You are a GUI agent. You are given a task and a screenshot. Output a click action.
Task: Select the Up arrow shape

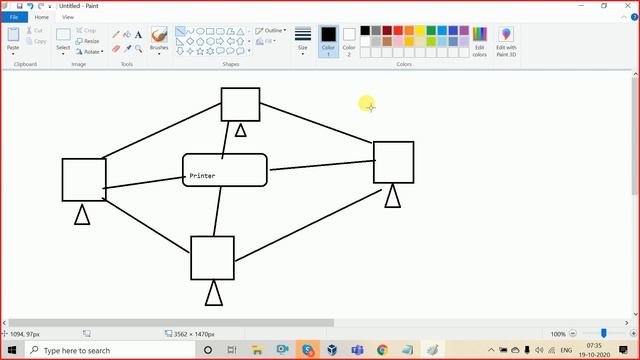coord(240,41)
